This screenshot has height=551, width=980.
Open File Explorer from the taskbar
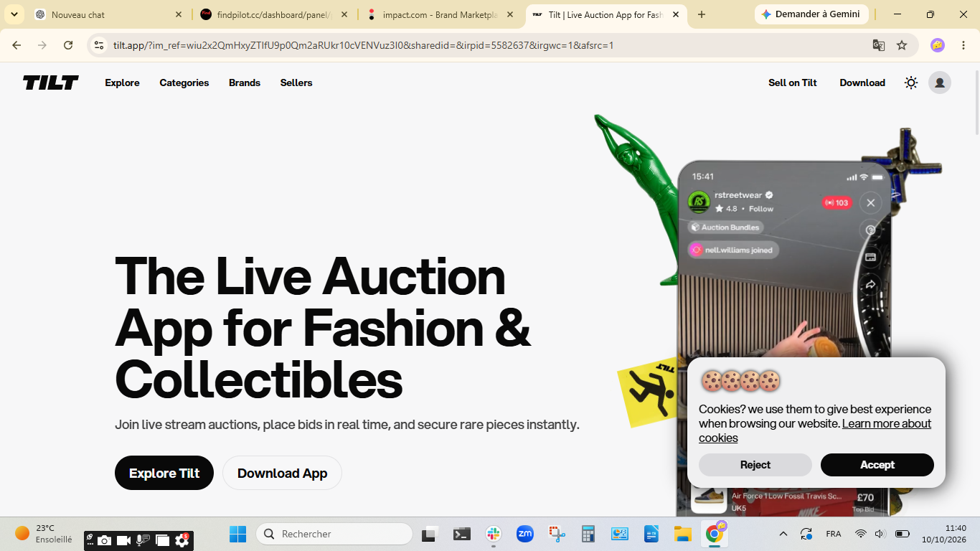(682, 534)
